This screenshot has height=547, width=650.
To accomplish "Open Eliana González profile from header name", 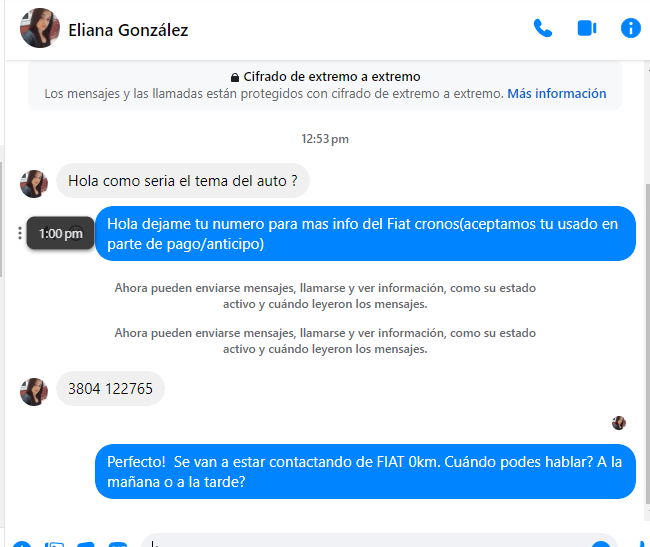I will pos(128,30).
